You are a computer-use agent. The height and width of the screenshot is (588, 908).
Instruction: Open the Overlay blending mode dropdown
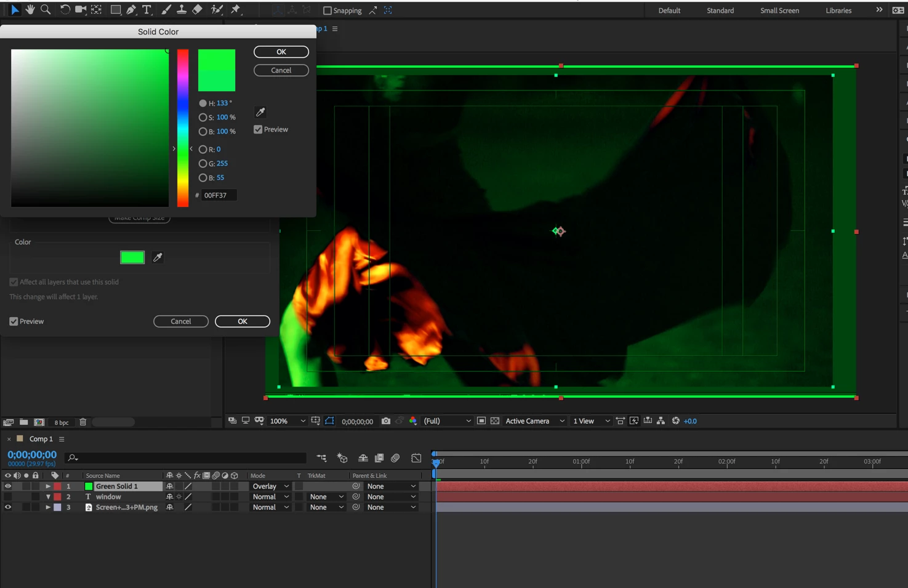(x=270, y=486)
